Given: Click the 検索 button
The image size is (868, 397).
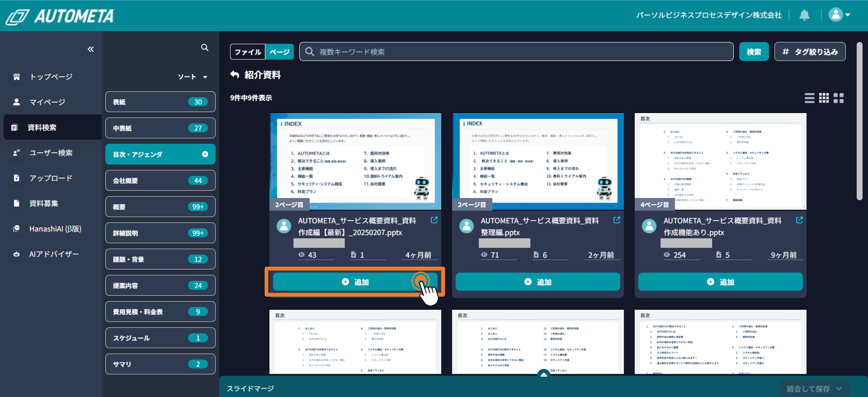Looking at the screenshot, I should point(754,52).
